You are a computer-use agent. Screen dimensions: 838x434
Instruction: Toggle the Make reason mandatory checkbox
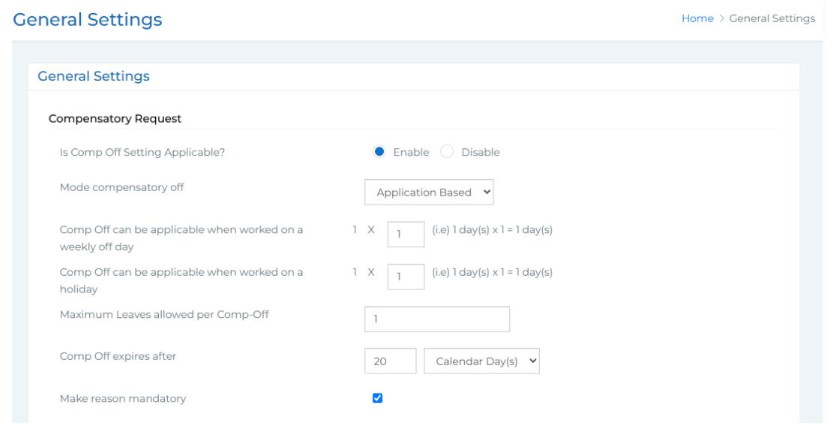[377, 398]
